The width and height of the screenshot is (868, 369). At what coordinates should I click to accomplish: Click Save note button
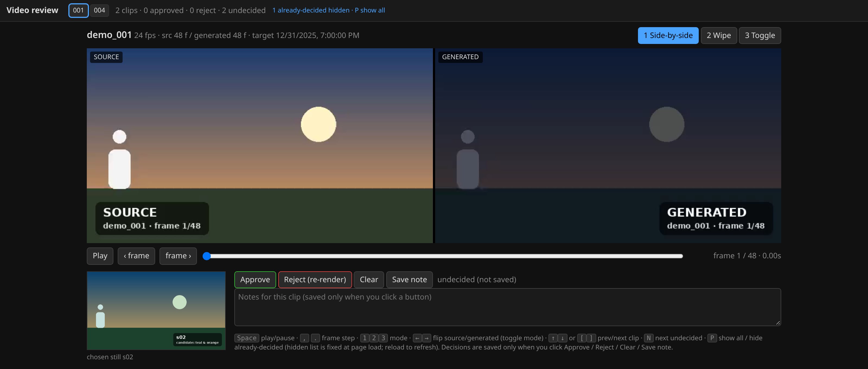point(409,280)
